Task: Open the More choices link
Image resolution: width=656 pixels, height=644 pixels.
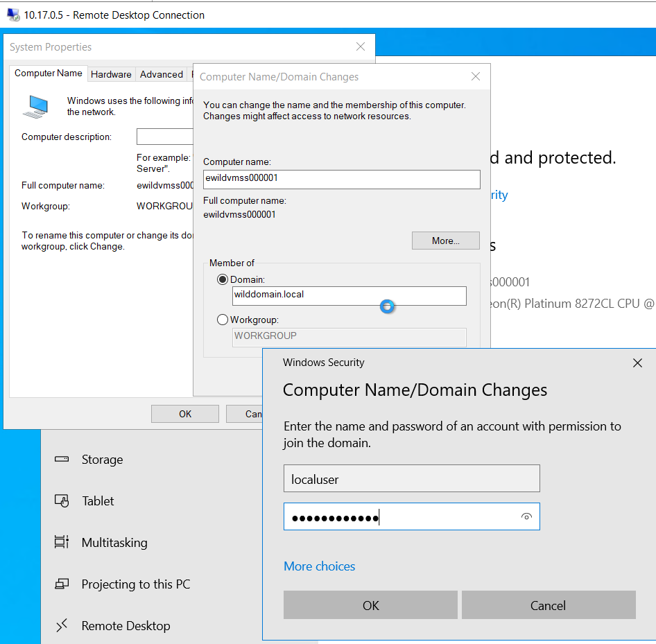Action: tap(319, 566)
